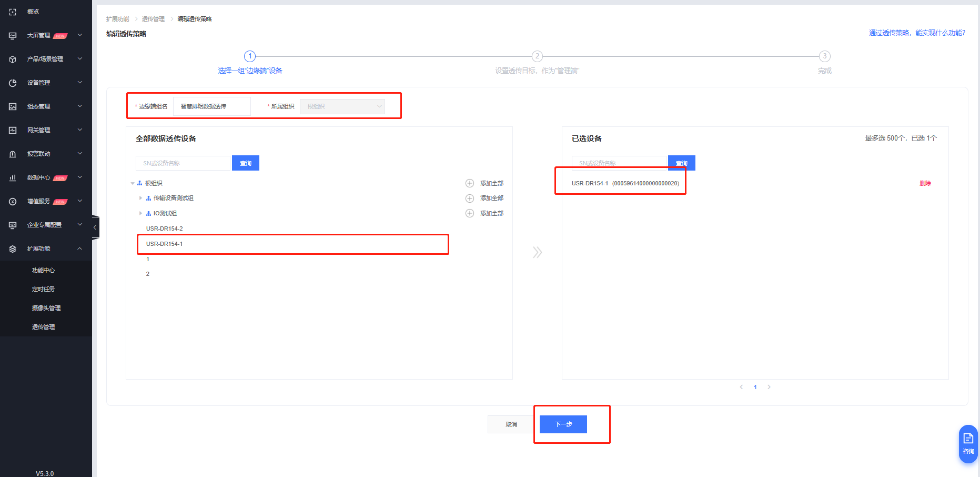Screen dimensions: 980x477
Task: Click the plus icon beside 根组织 row
Action: tap(470, 183)
